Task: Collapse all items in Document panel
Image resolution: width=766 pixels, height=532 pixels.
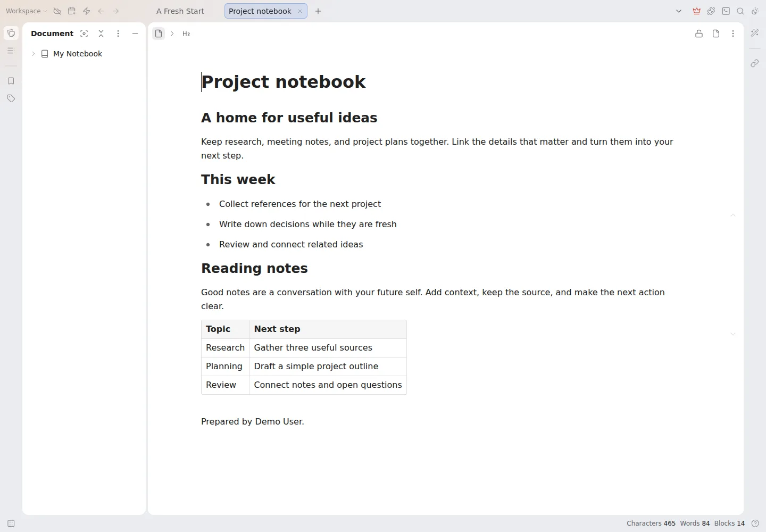Action: [x=101, y=34]
